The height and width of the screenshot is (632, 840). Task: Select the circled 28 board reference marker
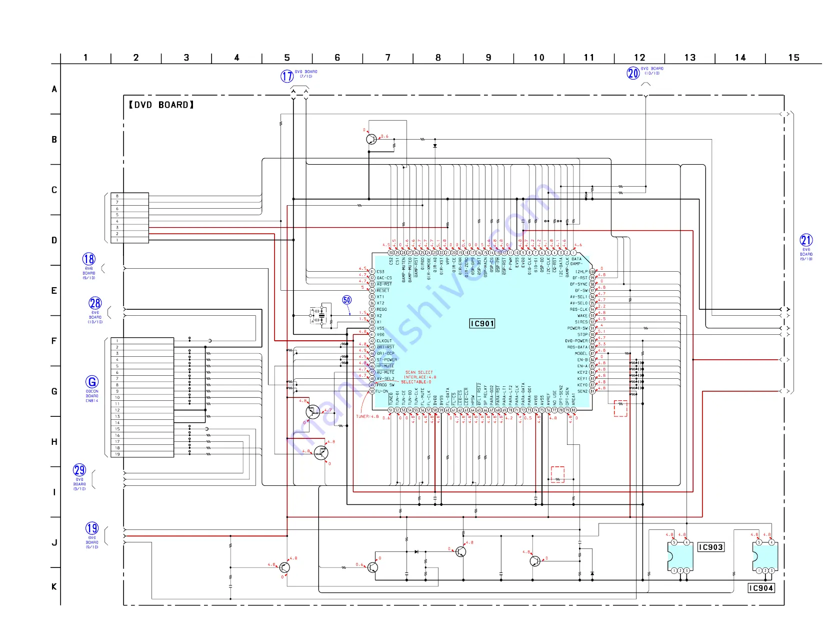click(x=95, y=303)
